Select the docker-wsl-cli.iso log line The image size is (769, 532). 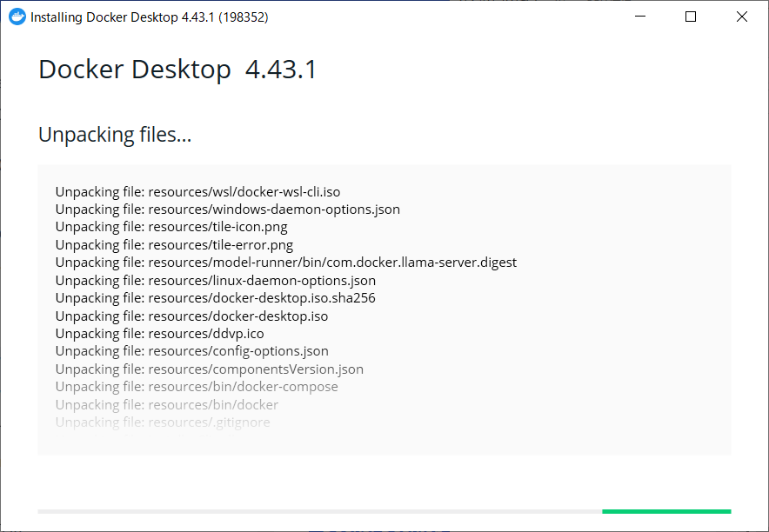click(197, 191)
